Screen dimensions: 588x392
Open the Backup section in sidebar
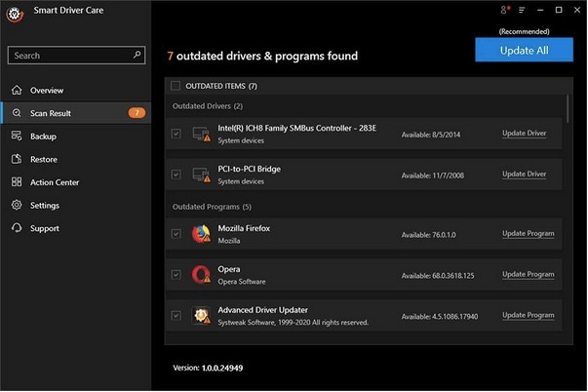point(43,137)
